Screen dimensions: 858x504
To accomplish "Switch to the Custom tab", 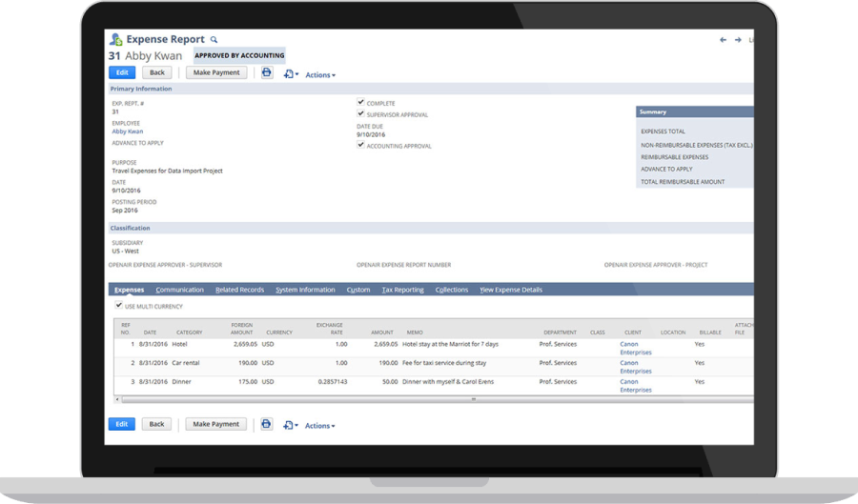I will point(358,290).
